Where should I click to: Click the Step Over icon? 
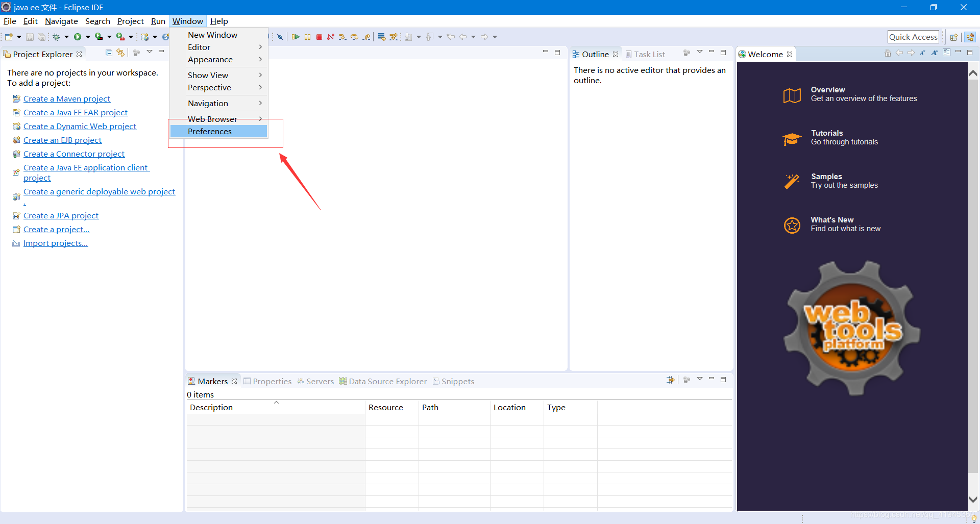(x=354, y=37)
